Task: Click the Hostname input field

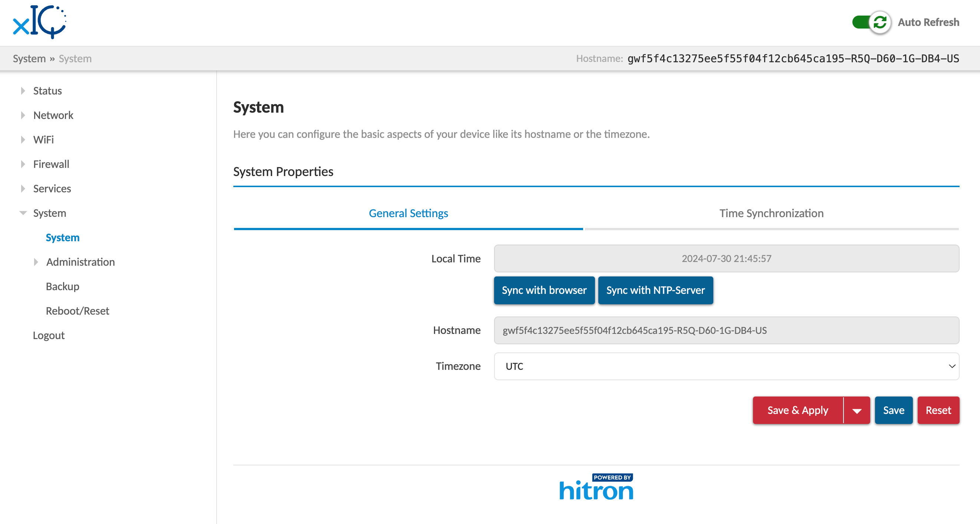Action: click(x=726, y=330)
